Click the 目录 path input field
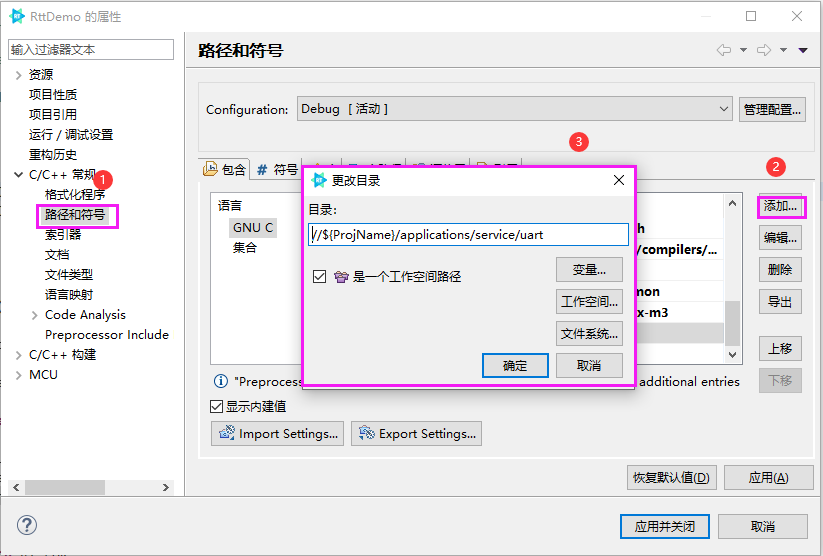 468,235
